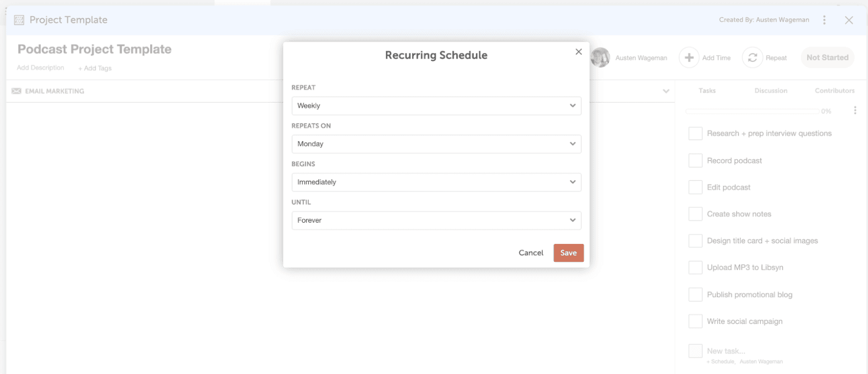Click the task progress bar
The width and height of the screenshot is (868, 374).
pyautogui.click(x=752, y=111)
